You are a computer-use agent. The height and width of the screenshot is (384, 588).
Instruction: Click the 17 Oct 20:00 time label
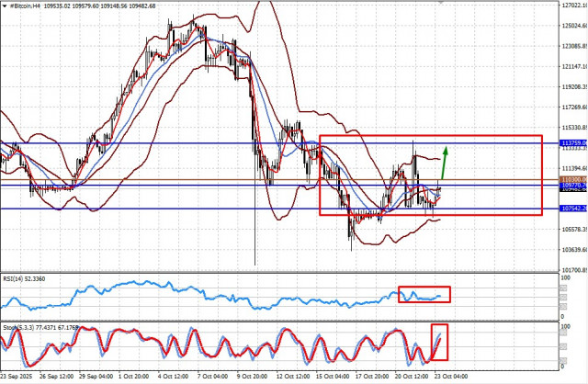click(371, 376)
